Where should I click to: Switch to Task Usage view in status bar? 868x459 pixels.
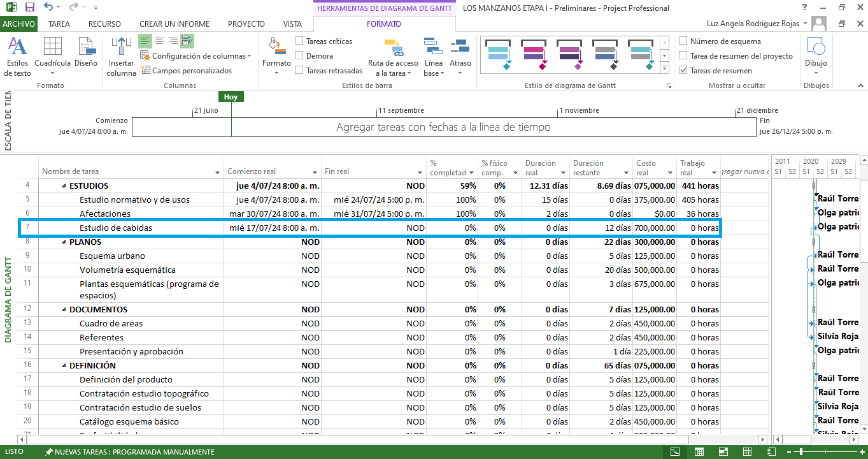tap(699, 452)
